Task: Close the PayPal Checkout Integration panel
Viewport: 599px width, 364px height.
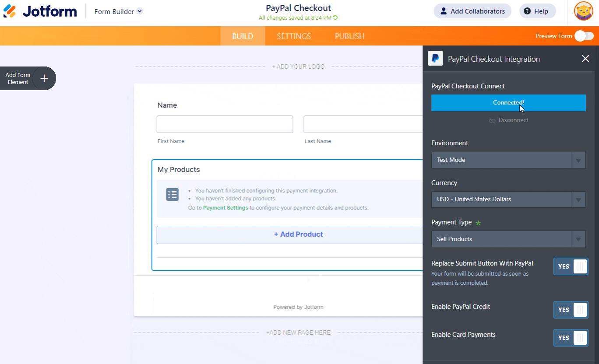Action: tap(585, 59)
